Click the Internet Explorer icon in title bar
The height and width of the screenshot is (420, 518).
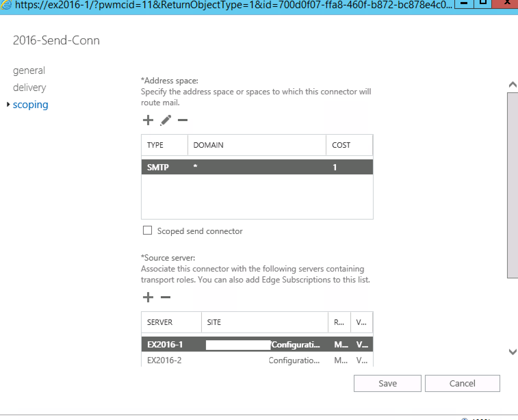(x=6, y=5)
